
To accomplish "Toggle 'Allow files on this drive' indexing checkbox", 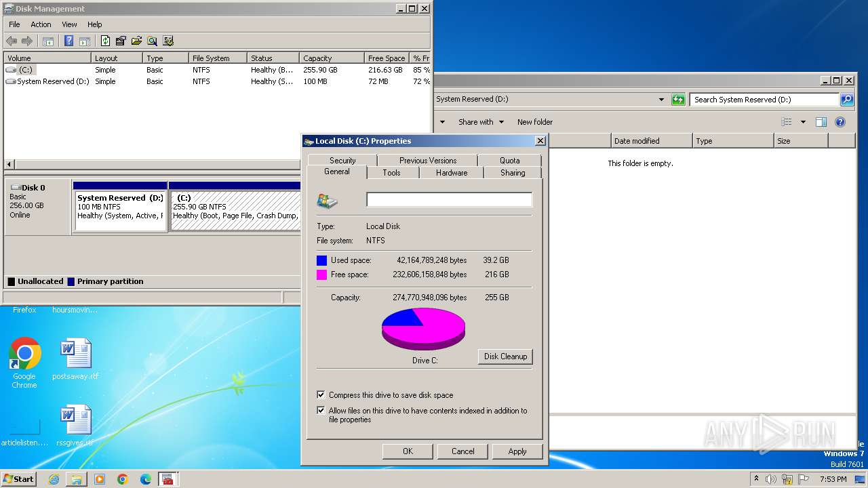I will coord(321,410).
